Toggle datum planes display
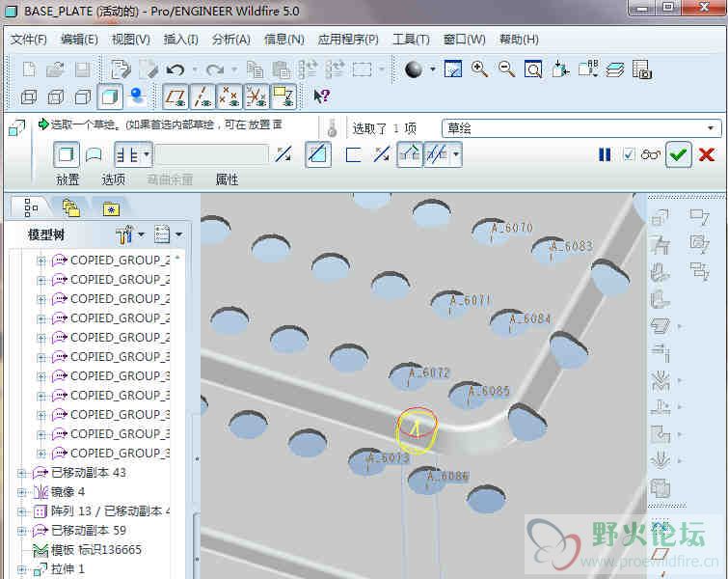Viewport: 728px width, 579px height. click(175, 96)
